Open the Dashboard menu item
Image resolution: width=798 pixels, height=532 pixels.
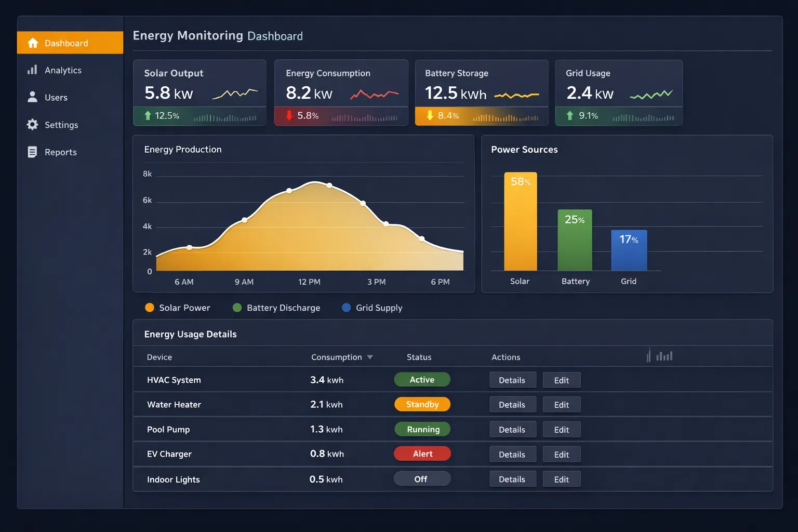70,43
